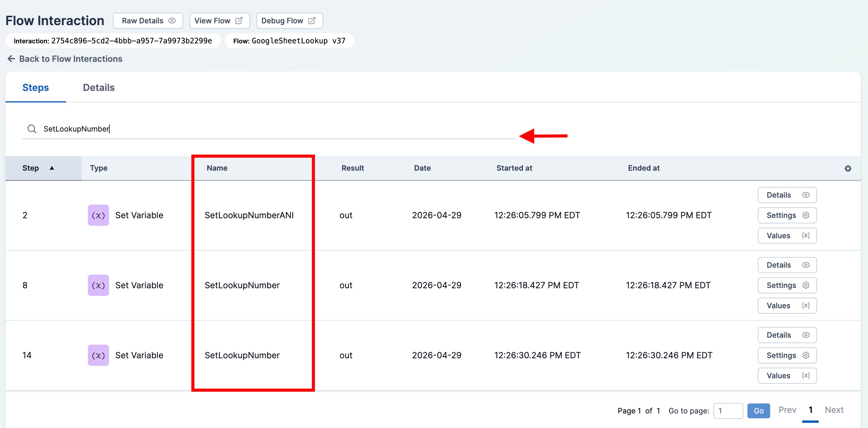Click the search magnifier icon
868x428 pixels.
pyautogui.click(x=32, y=129)
